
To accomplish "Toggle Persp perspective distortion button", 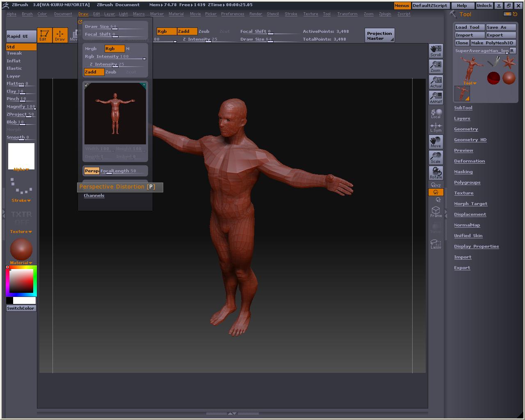I will coord(92,171).
